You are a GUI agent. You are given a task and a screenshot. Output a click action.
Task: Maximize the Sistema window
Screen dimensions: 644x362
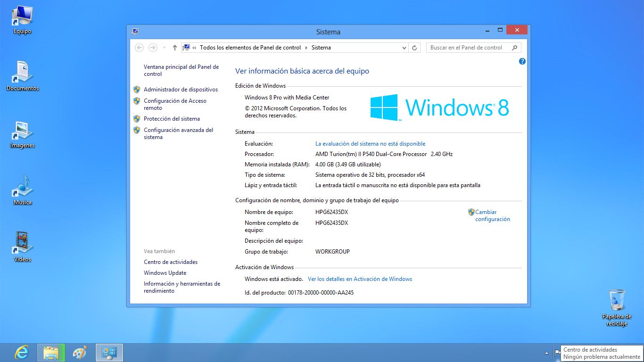click(x=500, y=30)
